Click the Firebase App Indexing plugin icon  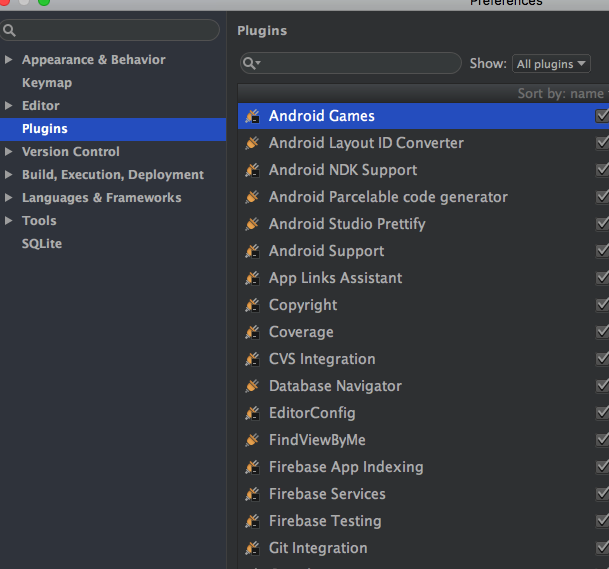[x=252, y=467]
